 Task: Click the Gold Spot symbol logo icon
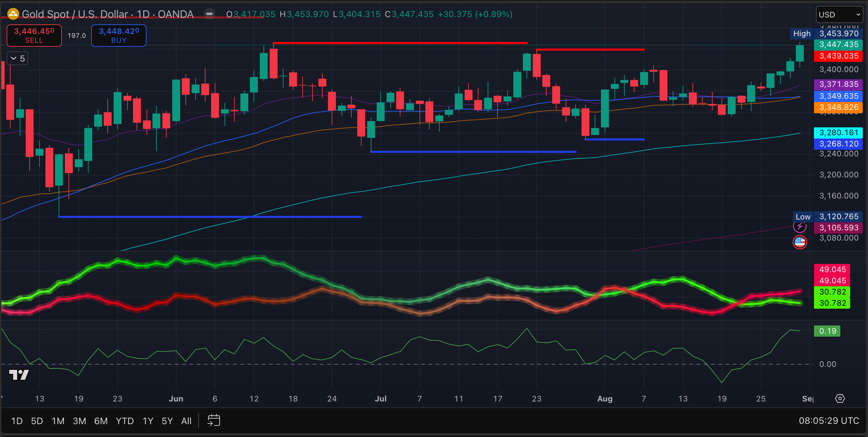(13, 14)
